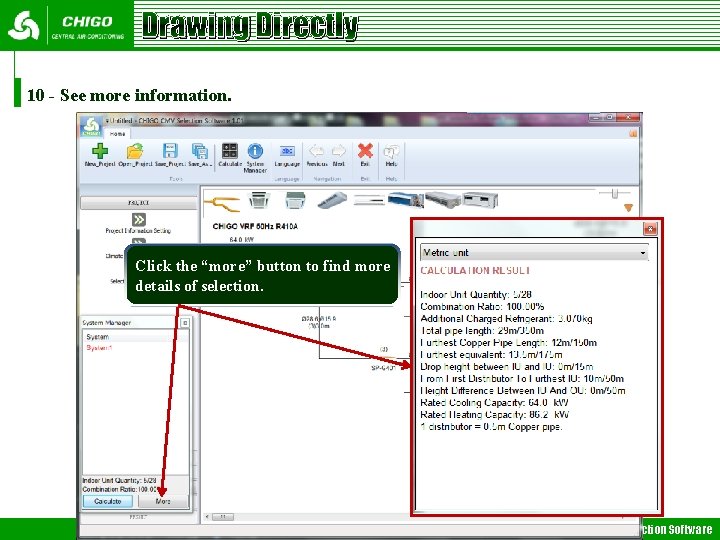Select the four-way cassette indoor unit icon
Image resolution: width=720 pixels, height=540 pixels.
point(259,200)
